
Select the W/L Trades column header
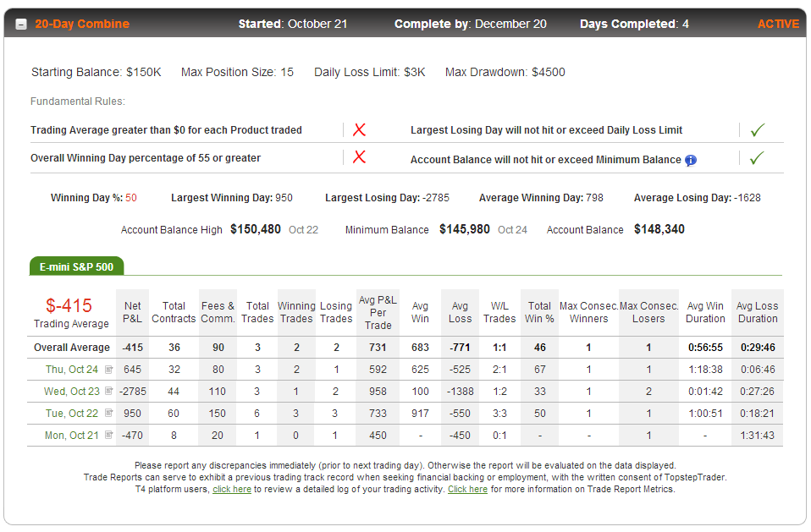pyautogui.click(x=499, y=312)
